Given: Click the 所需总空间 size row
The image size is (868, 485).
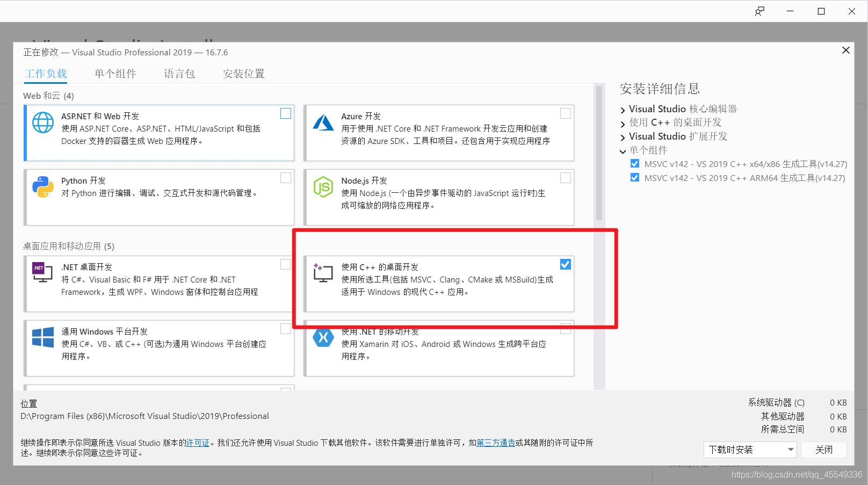Looking at the screenshot, I should pyautogui.click(x=804, y=430).
